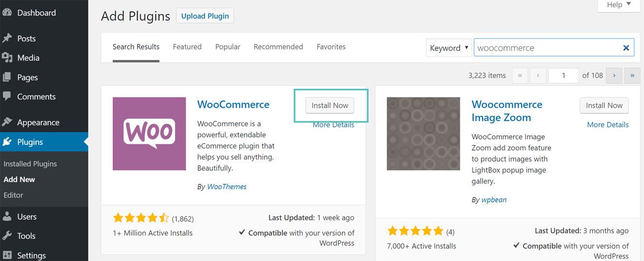Open the WooCommerce plugin title link
The image size is (644, 261).
(x=233, y=104)
